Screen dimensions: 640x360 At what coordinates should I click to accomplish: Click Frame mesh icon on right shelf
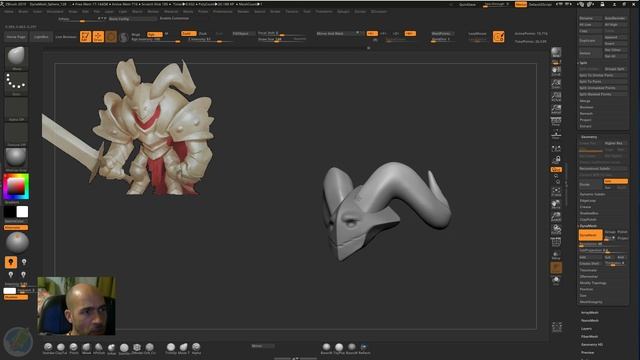[x=556, y=191]
